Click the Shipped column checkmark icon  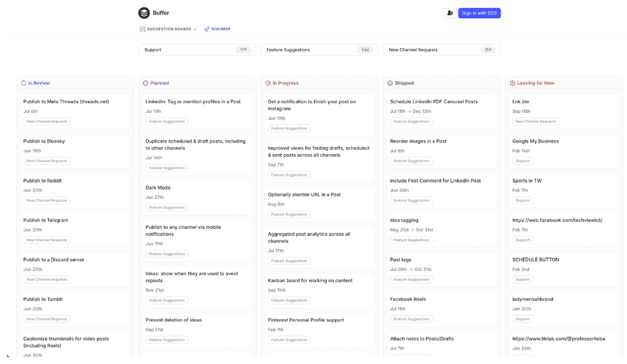tap(390, 83)
